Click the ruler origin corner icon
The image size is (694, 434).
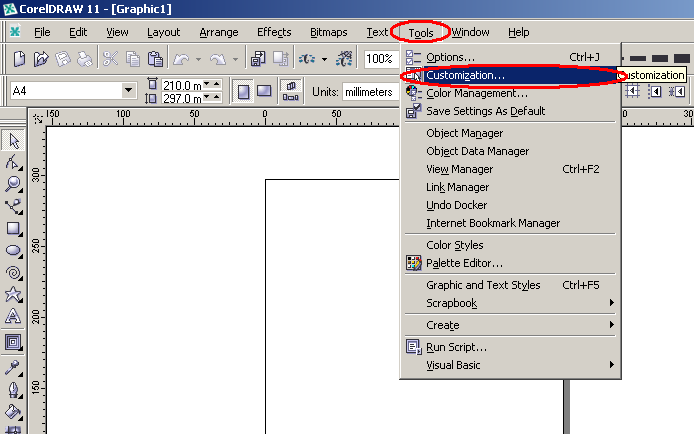38,119
